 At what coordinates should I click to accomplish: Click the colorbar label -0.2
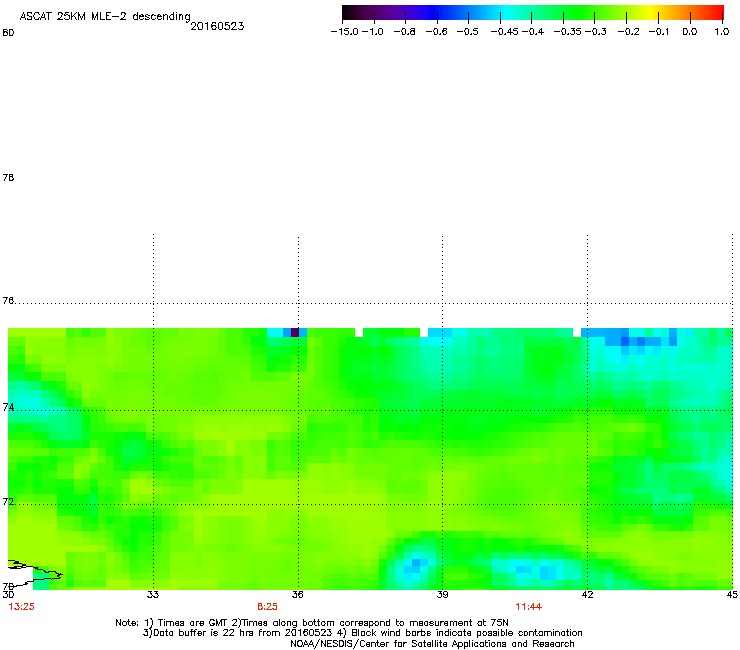pos(629,32)
